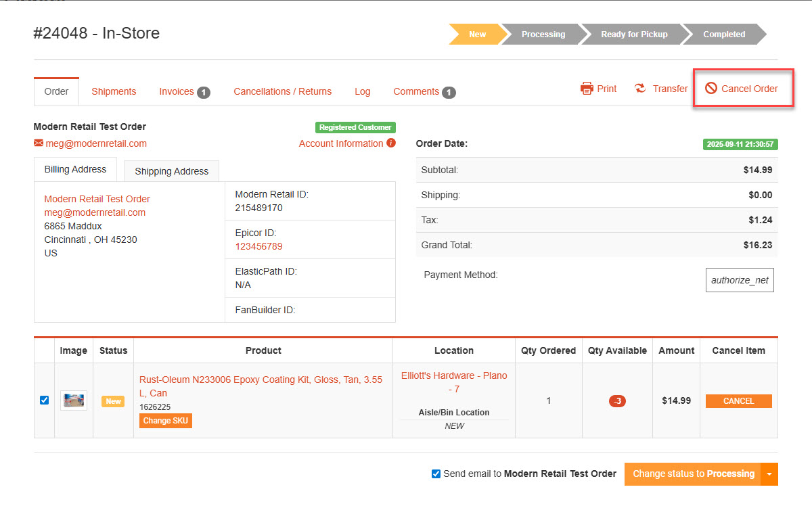The image size is (812, 506).
Task: Click the authorize_net payment method box
Action: (740, 280)
